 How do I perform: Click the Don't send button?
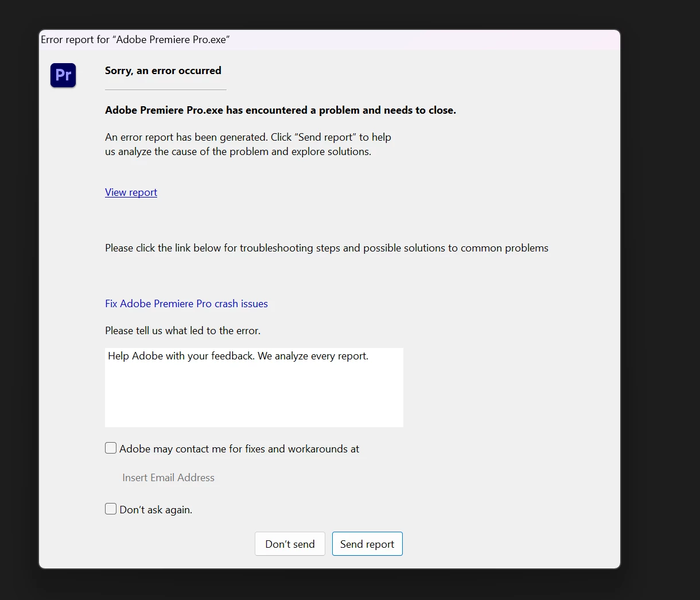[x=290, y=544]
